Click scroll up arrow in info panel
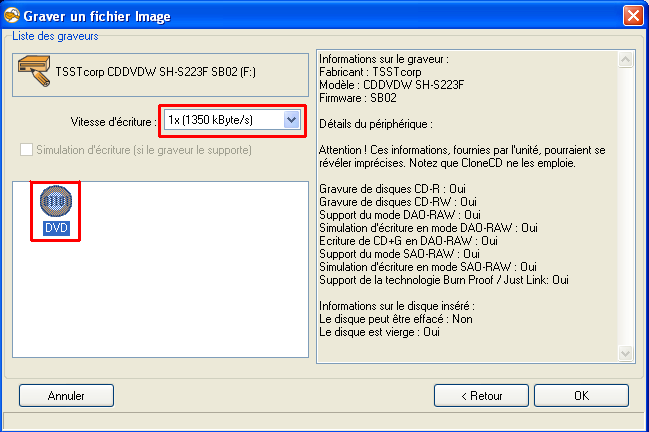This screenshot has height=432, width=649. coord(625,60)
